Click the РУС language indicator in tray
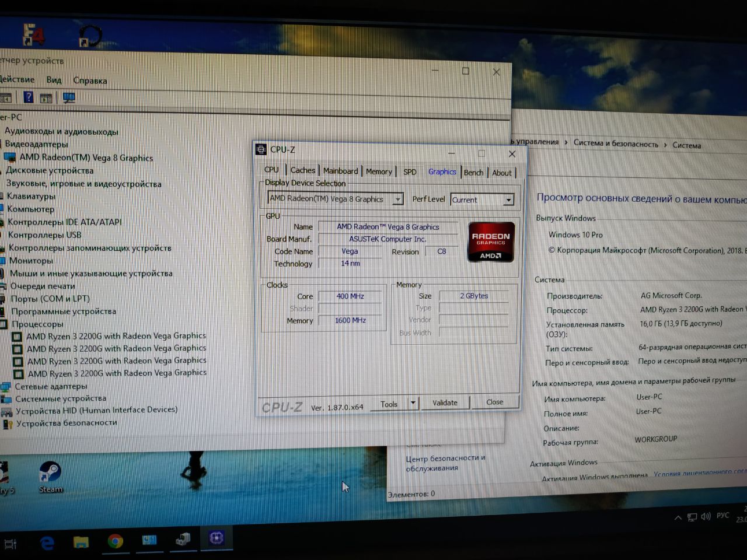This screenshot has width=747, height=560. [722, 516]
